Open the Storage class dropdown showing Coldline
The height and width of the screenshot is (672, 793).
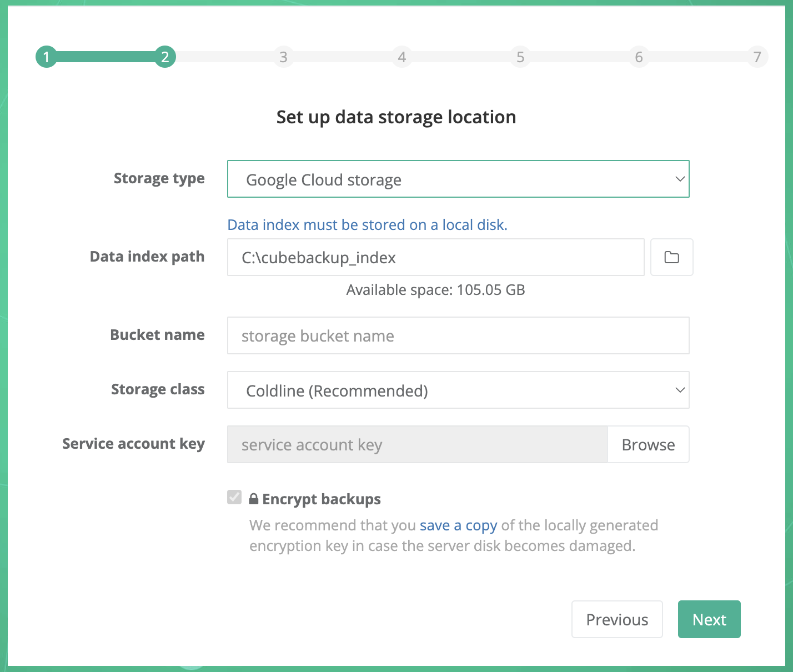point(458,390)
